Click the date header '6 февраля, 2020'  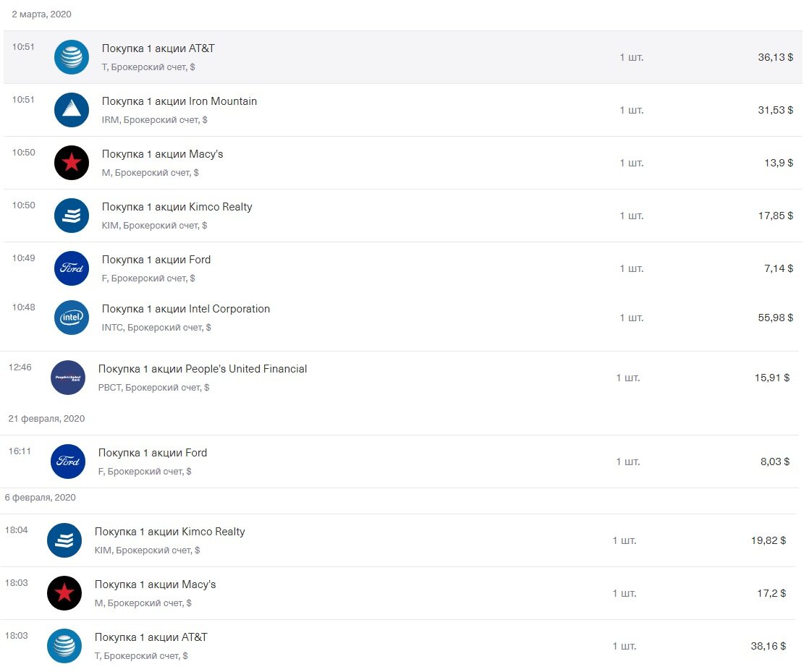tap(40, 498)
